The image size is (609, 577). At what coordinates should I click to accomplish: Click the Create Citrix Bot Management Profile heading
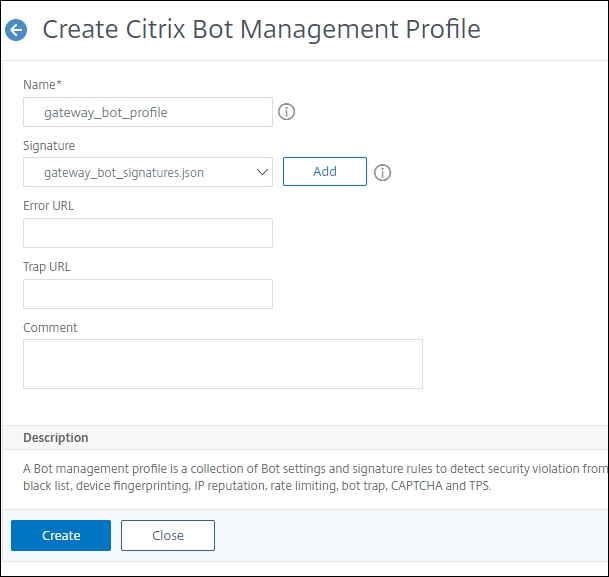tap(261, 29)
